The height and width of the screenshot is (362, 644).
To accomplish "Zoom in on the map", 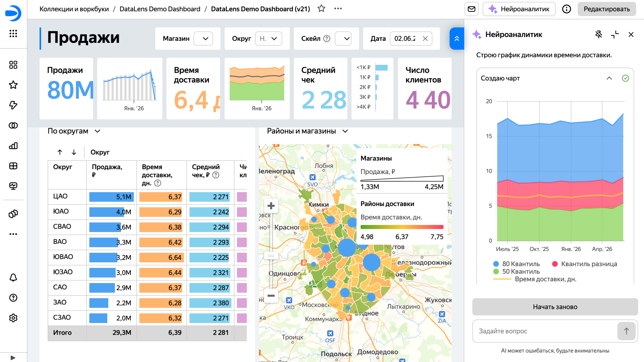I will [x=271, y=206].
